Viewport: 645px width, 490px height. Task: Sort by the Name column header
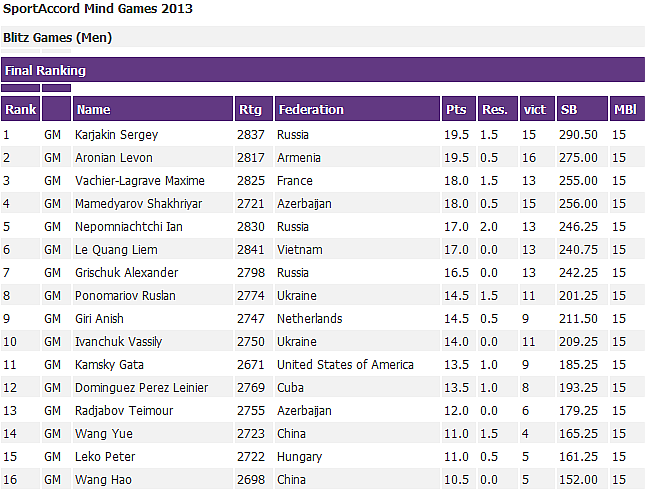[x=93, y=109]
